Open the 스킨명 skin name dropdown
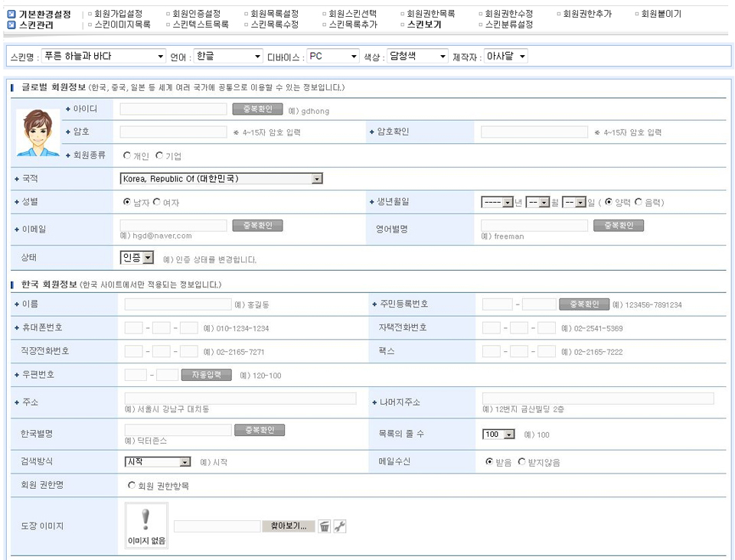This screenshot has width=735, height=560. [x=103, y=57]
